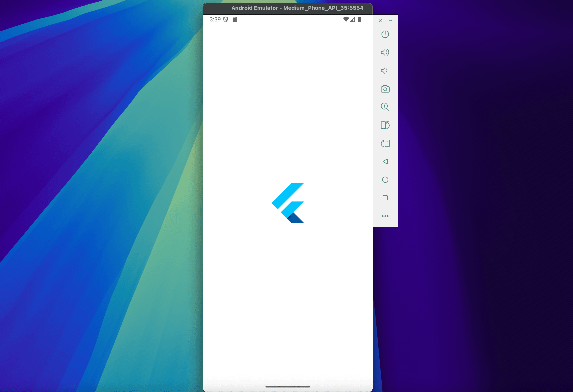Viewport: 573px width, 392px height.
Task: Tap the gesture navigation handle bar
Action: [288, 387]
